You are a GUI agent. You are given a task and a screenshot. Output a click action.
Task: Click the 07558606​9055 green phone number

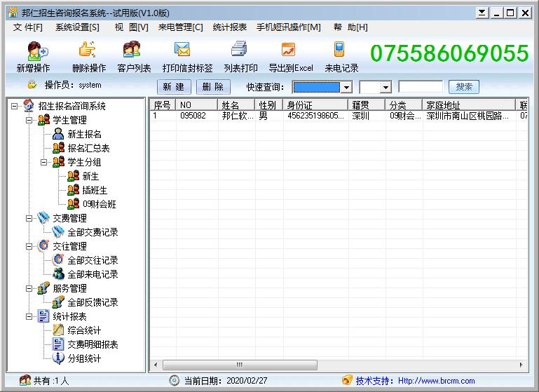click(449, 53)
